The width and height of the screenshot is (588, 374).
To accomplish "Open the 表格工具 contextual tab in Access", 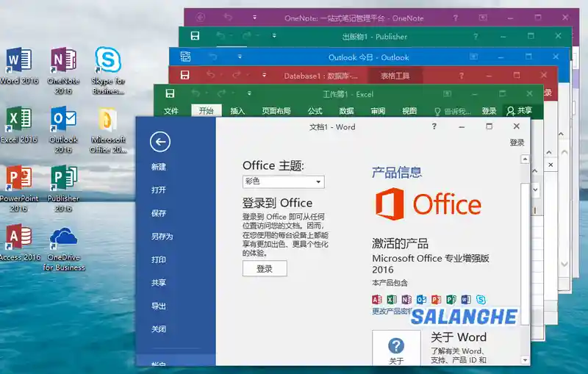I will [x=395, y=76].
